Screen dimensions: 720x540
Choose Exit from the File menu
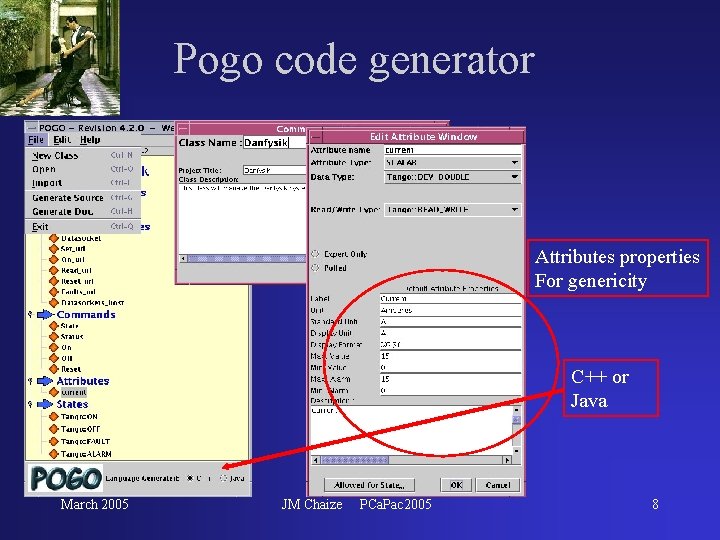tap(83, 226)
